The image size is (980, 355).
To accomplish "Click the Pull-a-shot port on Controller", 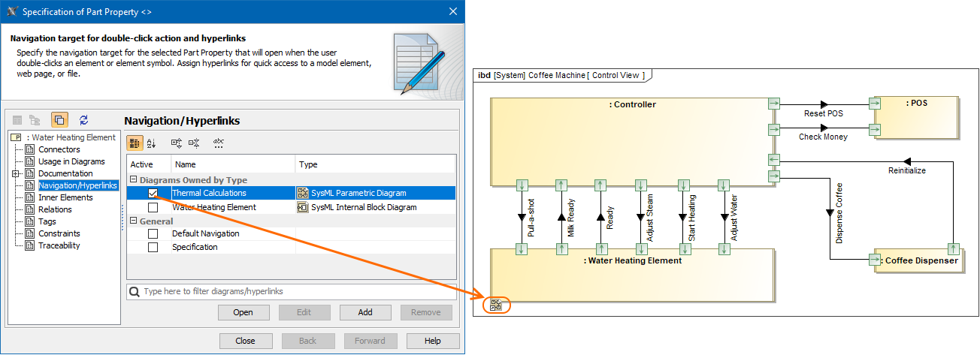I will (522, 185).
